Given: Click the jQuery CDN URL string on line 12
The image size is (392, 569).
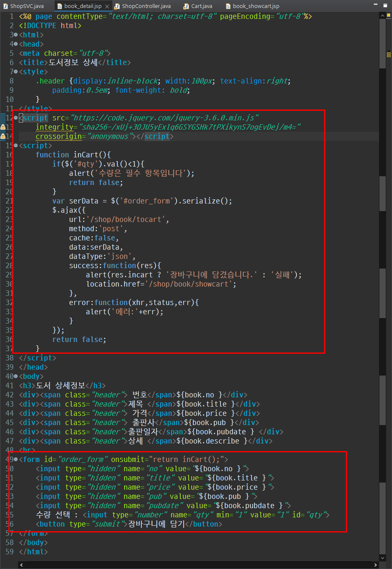Looking at the screenshot, I should click(165, 118).
